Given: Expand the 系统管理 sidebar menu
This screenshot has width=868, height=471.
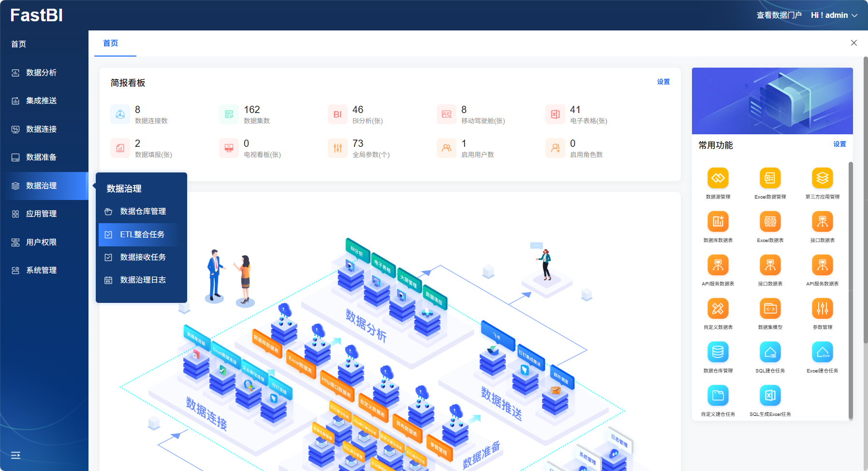Looking at the screenshot, I should click(x=41, y=270).
